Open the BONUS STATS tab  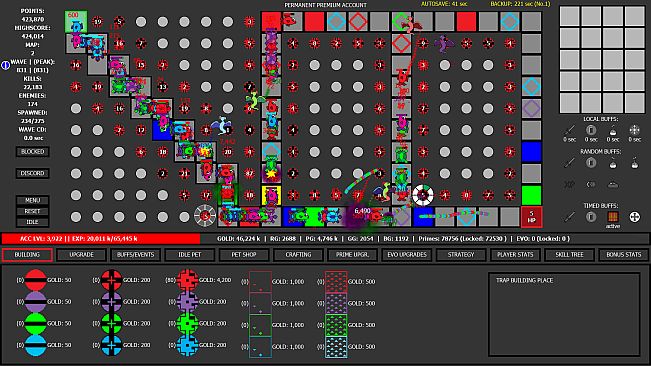pos(624,255)
